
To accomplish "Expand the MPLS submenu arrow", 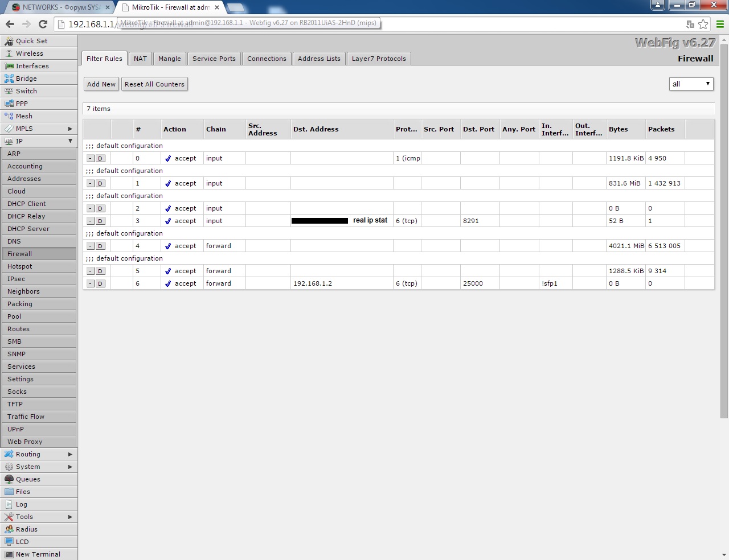I will coord(70,129).
